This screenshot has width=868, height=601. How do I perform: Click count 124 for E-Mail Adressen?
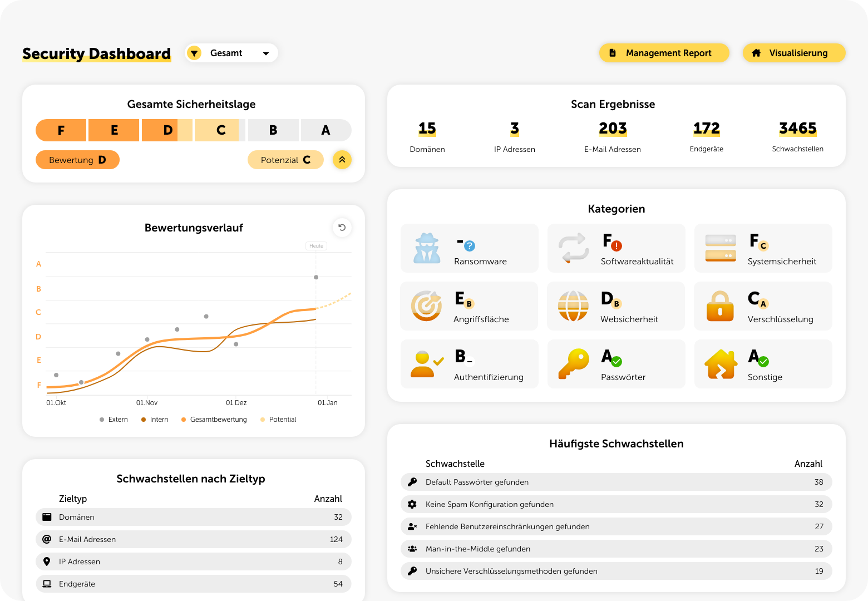[x=336, y=539]
